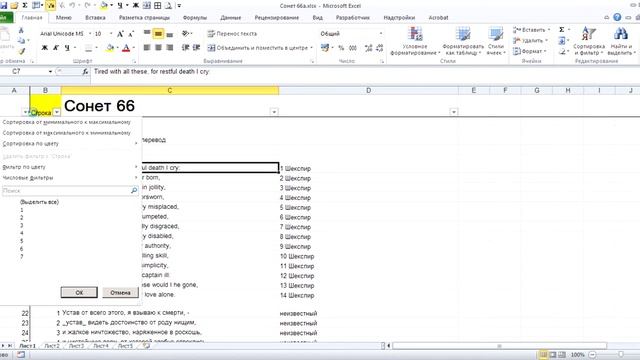Open the blue Help question mark
Viewport: 640px width, 360px height.
tap(617, 18)
